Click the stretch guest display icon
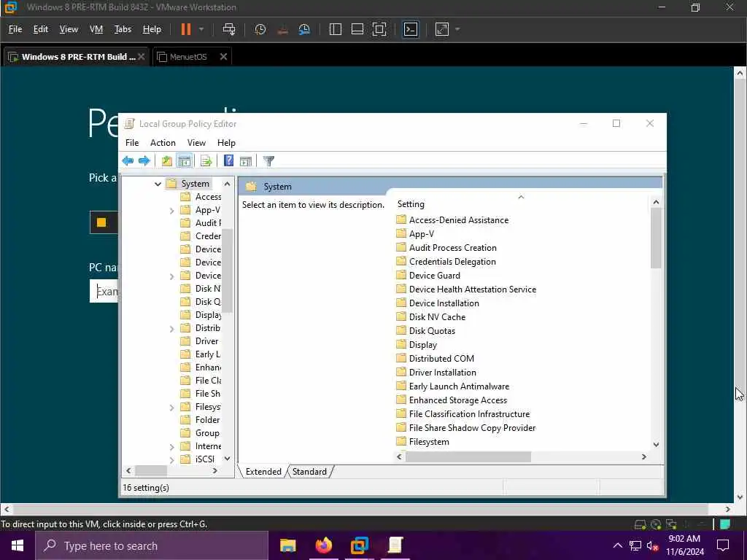747x560 pixels. click(x=442, y=29)
